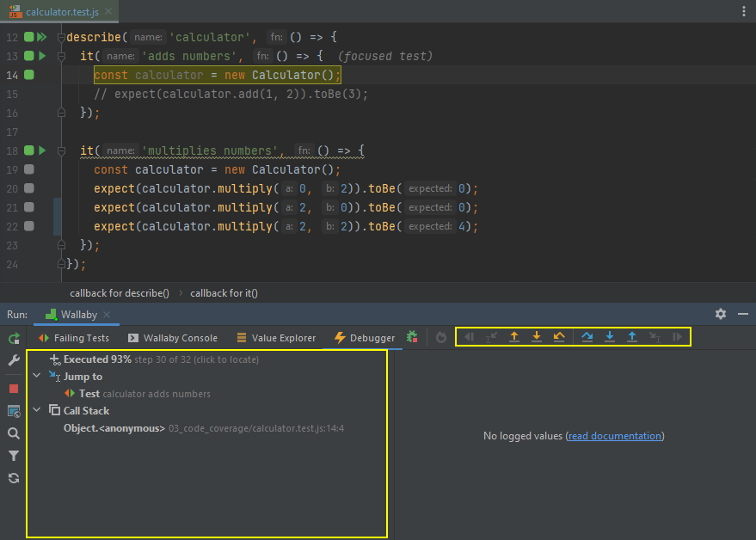This screenshot has width=756, height=540.
Task: Click the gray coverage indicator on line 21
Action: [x=29, y=207]
